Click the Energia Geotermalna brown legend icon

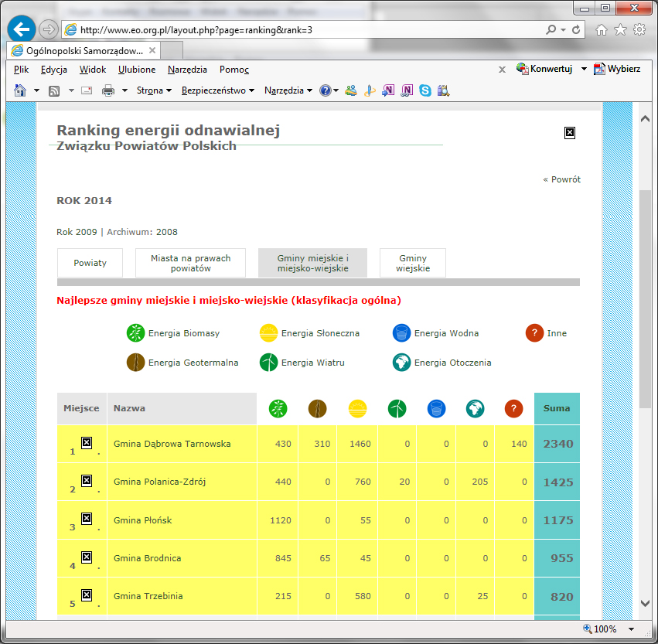[x=135, y=363]
